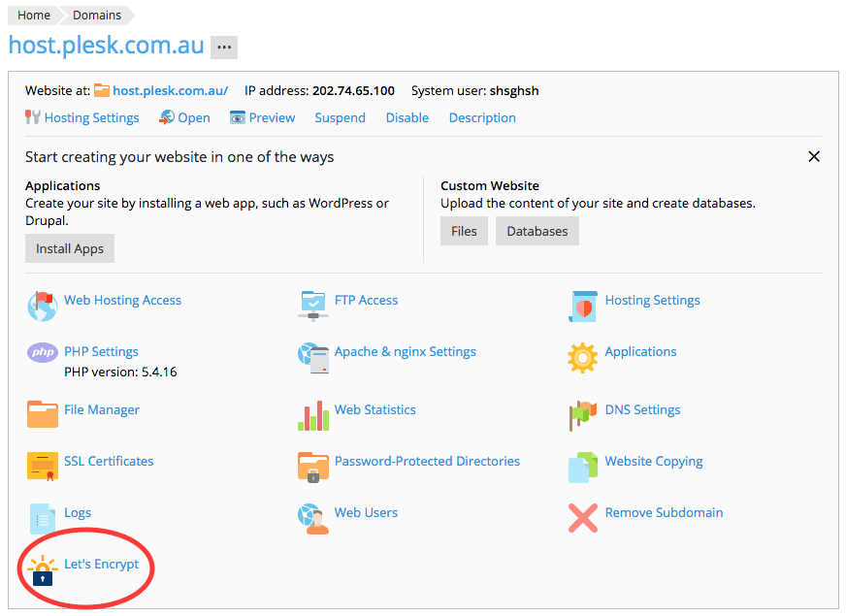This screenshot has height=616, width=846.
Task: Click the Web Users person icon
Action: point(313,518)
